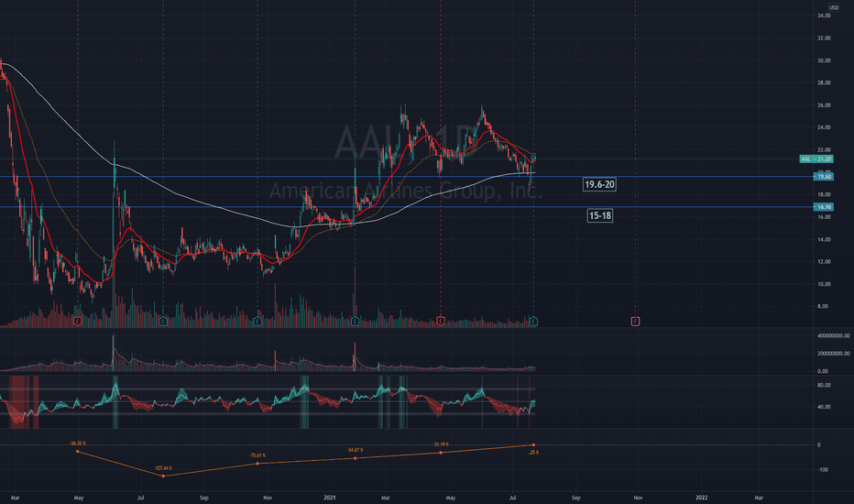This screenshot has width=854, height=504.
Task: Select the 19.60 horizontal line price tag
Action: click(824, 176)
